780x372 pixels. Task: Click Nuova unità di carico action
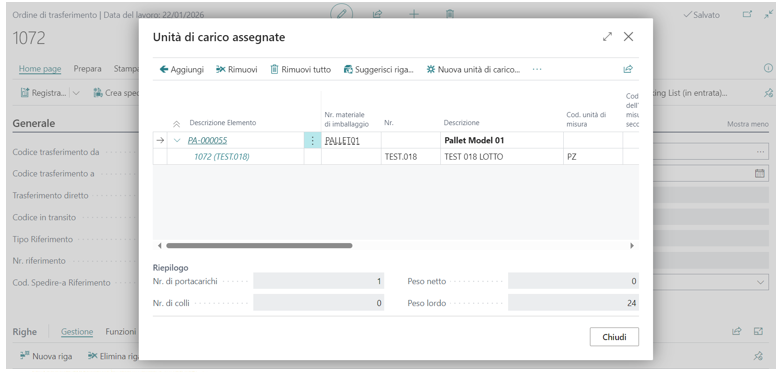(x=473, y=70)
